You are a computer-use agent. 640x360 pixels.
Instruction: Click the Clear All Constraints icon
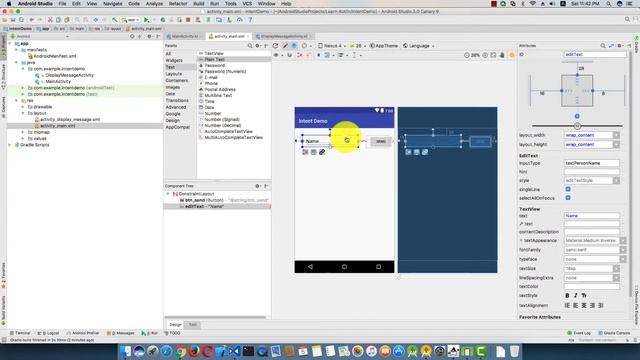(300, 55)
